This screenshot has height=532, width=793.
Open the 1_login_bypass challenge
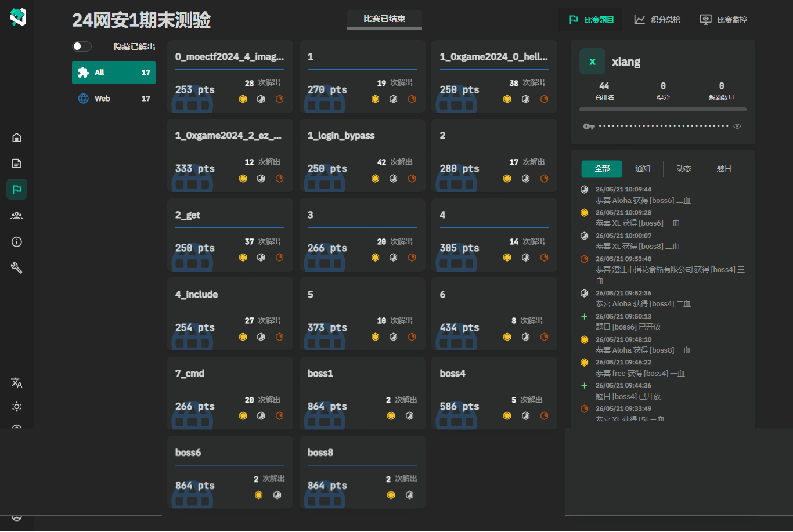362,155
